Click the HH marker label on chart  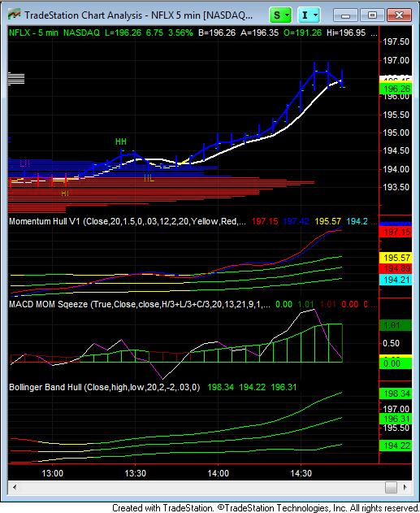tap(120, 141)
